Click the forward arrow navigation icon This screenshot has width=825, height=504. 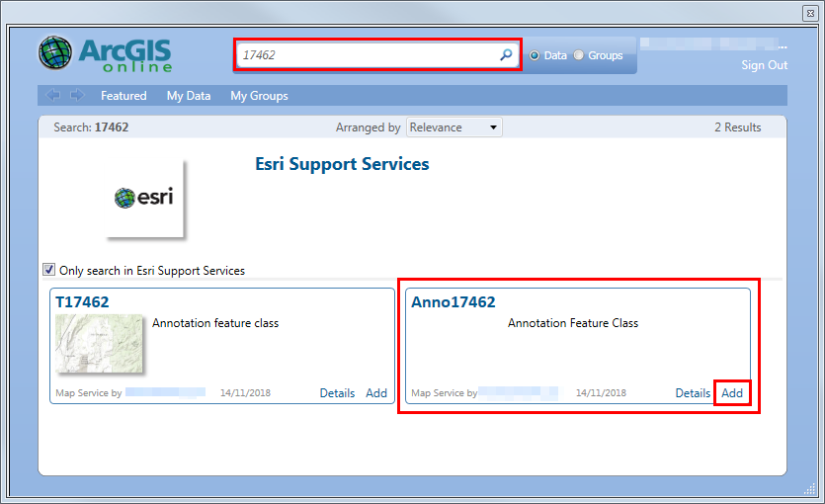pyautogui.click(x=77, y=95)
